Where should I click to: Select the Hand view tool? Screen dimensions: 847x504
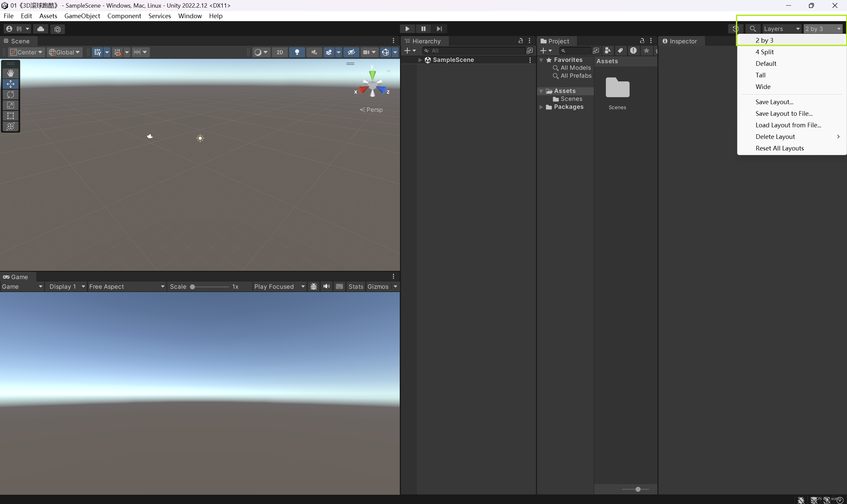coord(11,73)
